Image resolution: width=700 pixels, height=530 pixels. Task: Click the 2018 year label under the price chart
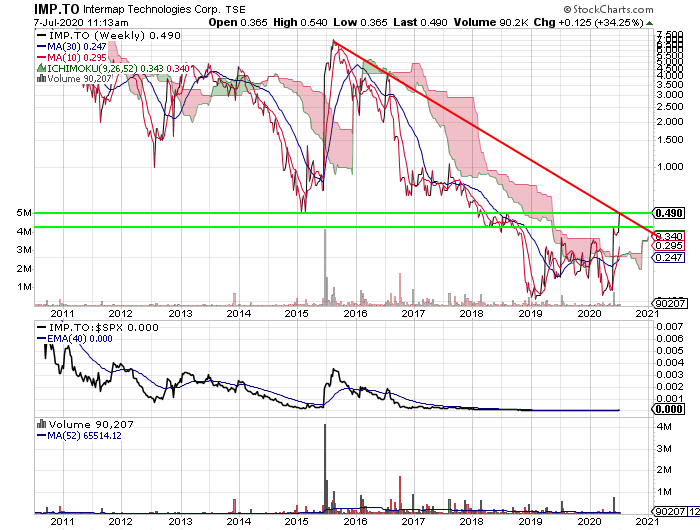[x=471, y=313]
